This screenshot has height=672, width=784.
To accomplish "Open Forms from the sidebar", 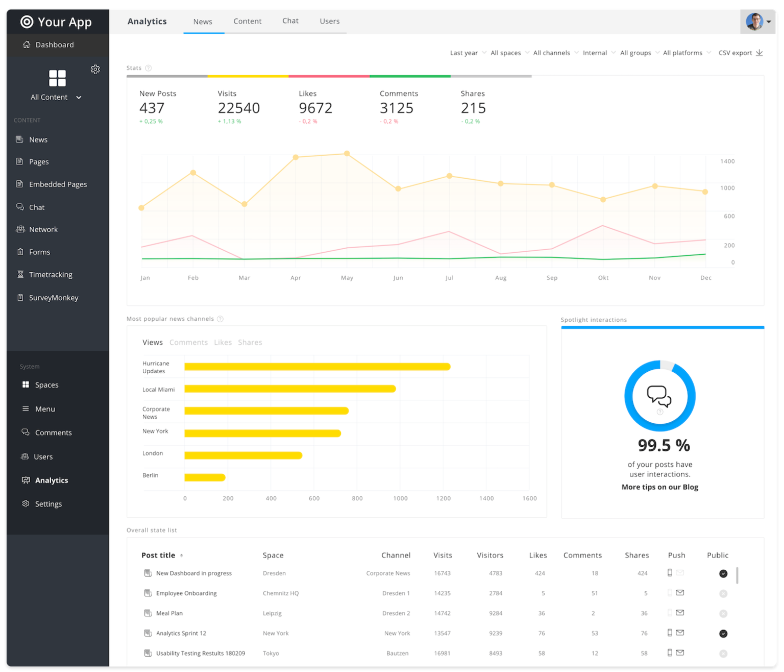I will click(x=40, y=252).
